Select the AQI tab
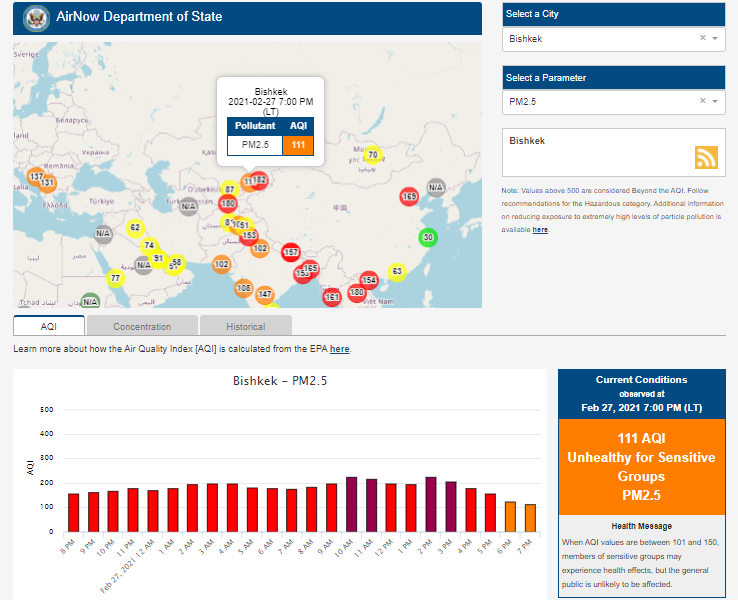This screenshot has width=738, height=600. 49,326
